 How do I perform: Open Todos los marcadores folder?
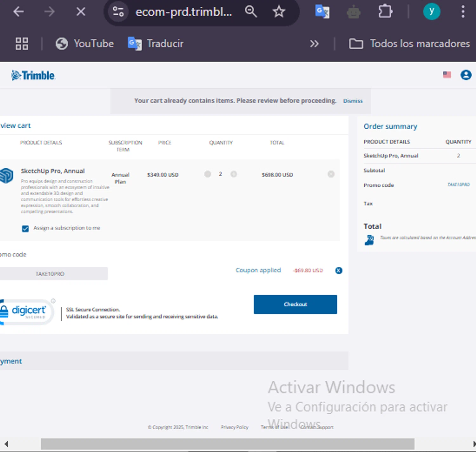(409, 44)
